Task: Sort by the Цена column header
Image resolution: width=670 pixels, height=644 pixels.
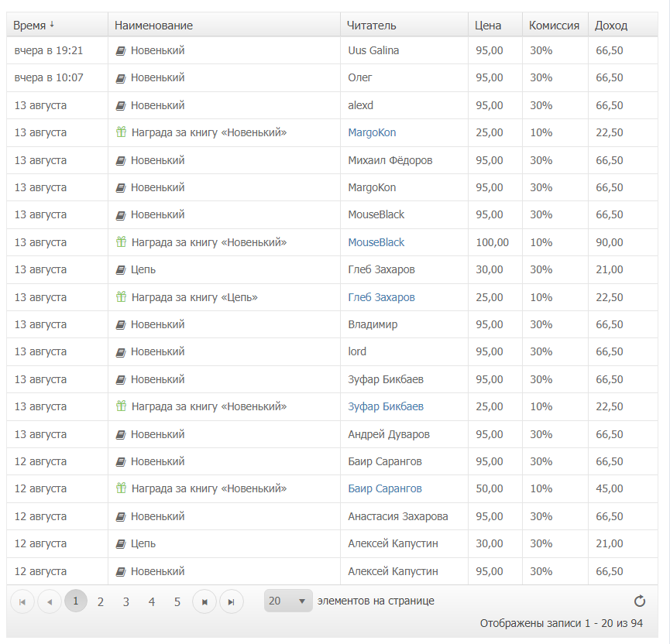Action: point(488,26)
